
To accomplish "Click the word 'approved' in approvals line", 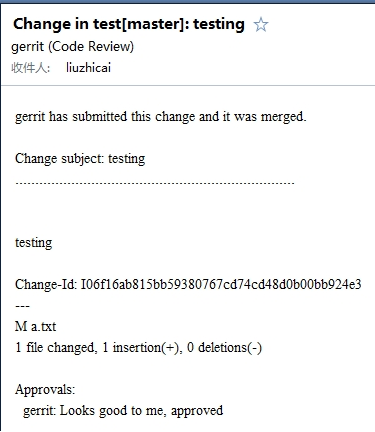I will (197, 411).
